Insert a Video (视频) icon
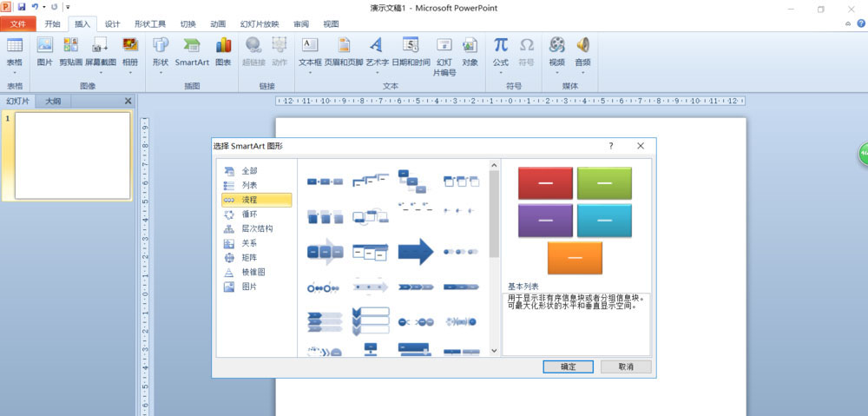The width and height of the screenshot is (868, 416). [x=557, y=45]
